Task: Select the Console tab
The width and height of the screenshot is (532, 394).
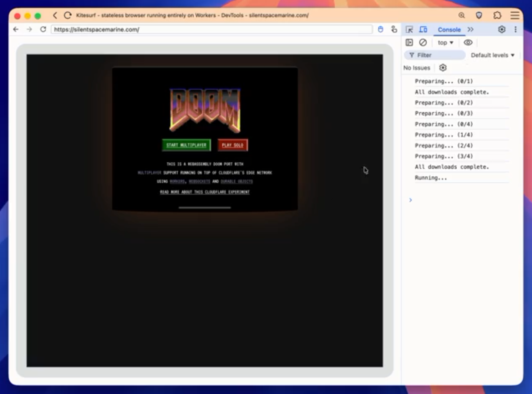Action: [x=449, y=30]
